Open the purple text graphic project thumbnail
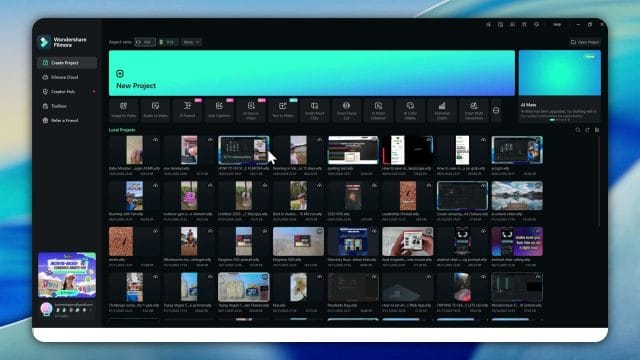This screenshot has width=640, height=360. tap(517, 242)
